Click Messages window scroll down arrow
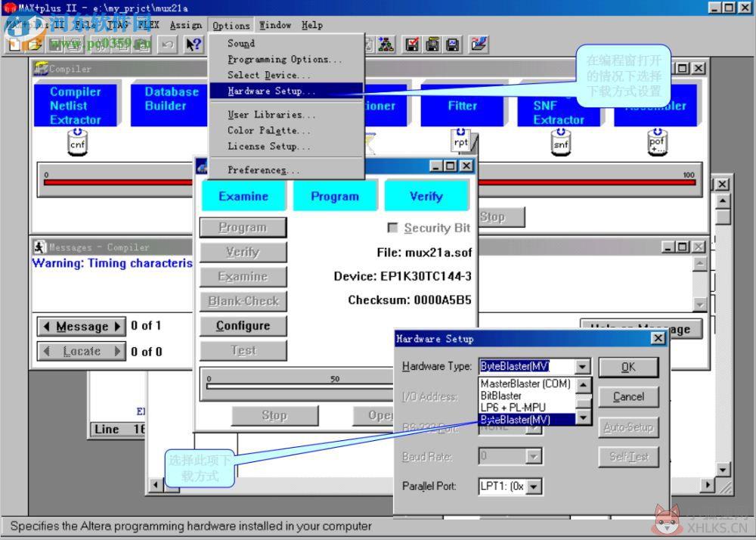 point(699,304)
